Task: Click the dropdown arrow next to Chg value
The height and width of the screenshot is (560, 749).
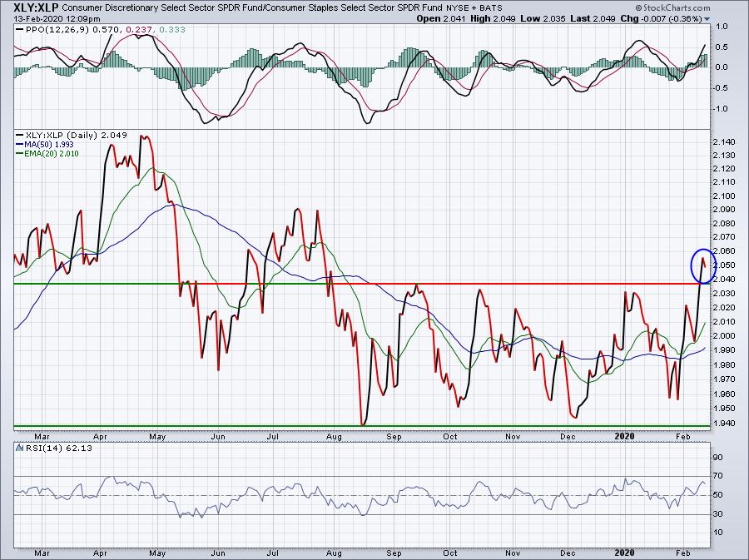Action: (x=707, y=17)
